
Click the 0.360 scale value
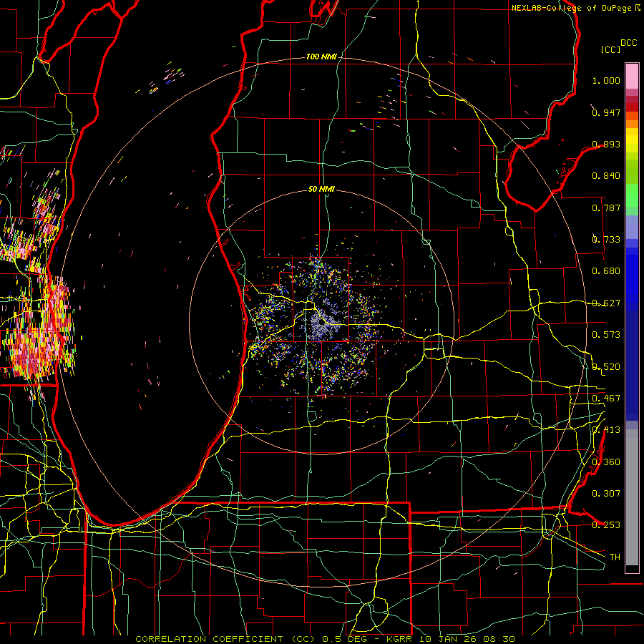click(x=606, y=462)
